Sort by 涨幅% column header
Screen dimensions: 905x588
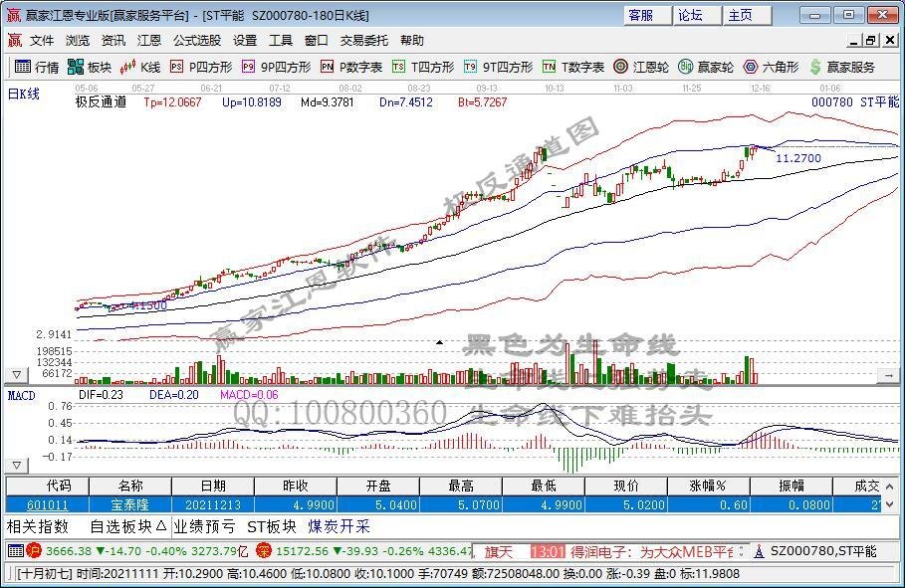coord(708,486)
